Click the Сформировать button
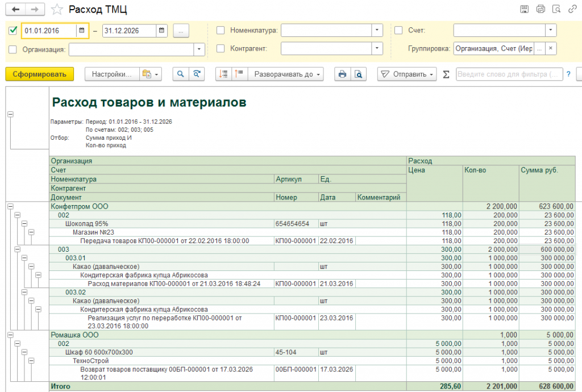The width and height of the screenshot is (582, 392). [39, 74]
